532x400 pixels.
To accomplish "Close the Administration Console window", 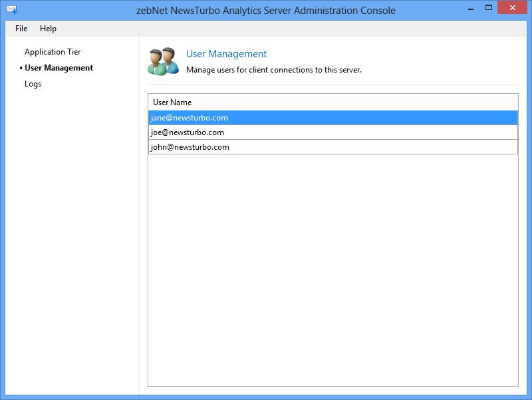I will pos(512,7).
